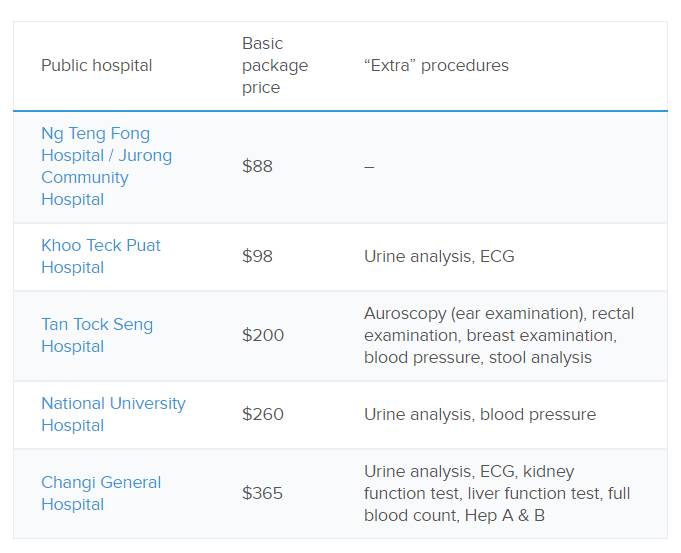Click the $260 price for National University
Image resolution: width=681 pixels, height=553 pixels.
(x=262, y=415)
